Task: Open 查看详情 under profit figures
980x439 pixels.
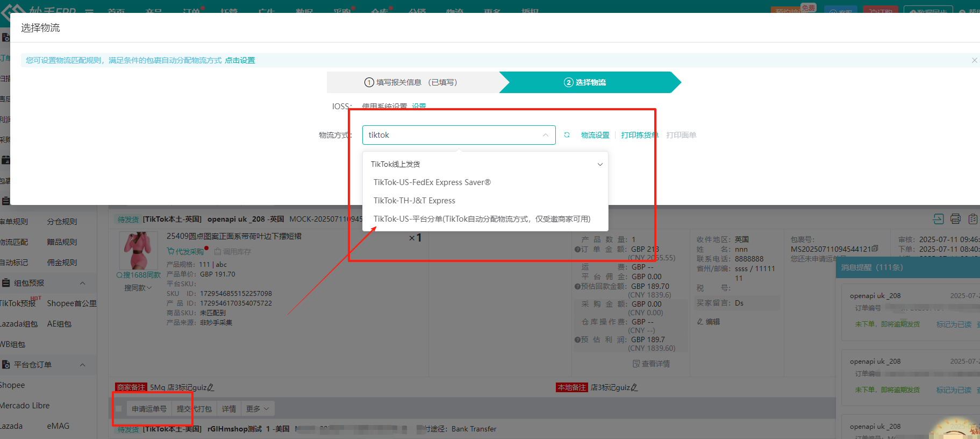Action: pyautogui.click(x=651, y=364)
